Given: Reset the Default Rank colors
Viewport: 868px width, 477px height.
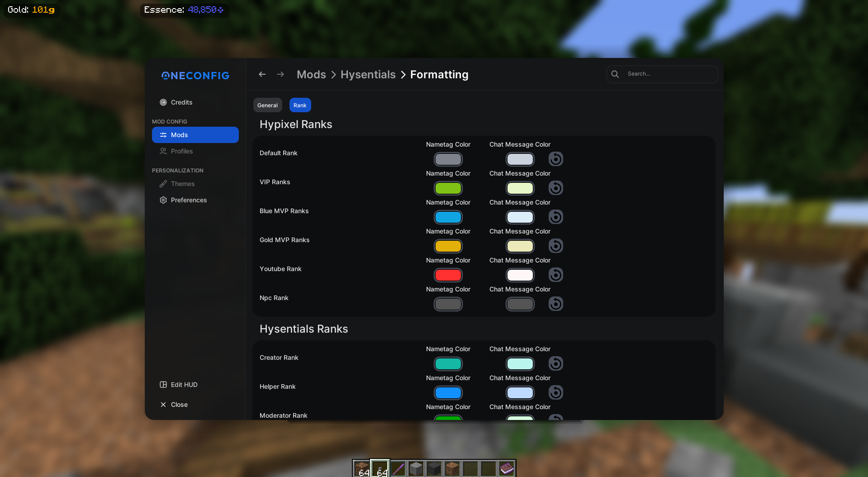Looking at the screenshot, I should (555, 159).
